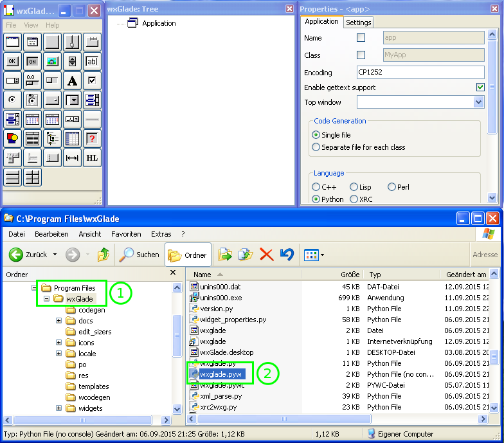Tick the Name checkbox in Properties
Viewport: 504px width, 443px height.
click(361, 37)
